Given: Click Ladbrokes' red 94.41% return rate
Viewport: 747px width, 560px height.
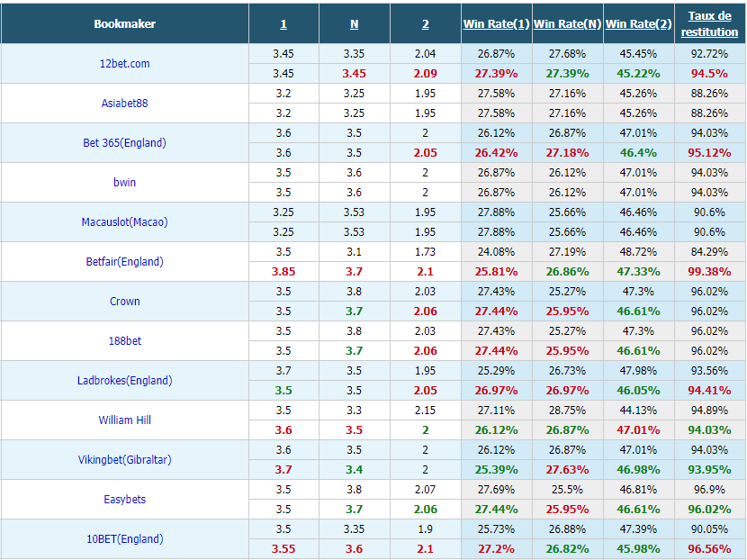Looking at the screenshot, I should pyautogui.click(x=710, y=390).
